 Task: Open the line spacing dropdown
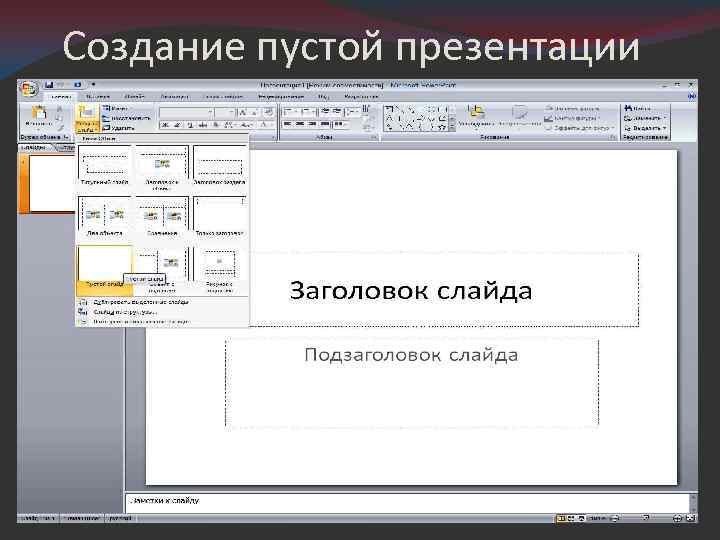click(x=353, y=112)
